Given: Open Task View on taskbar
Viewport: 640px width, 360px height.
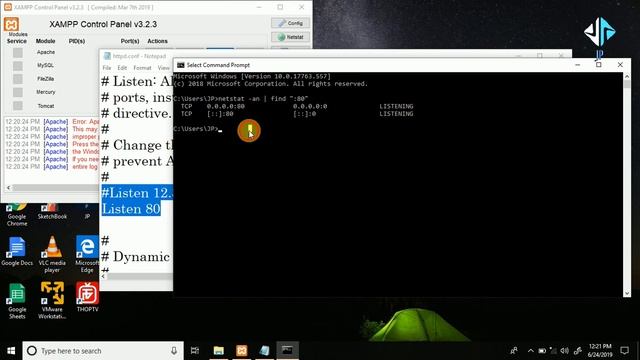Looking at the screenshot, I should [x=195, y=351].
